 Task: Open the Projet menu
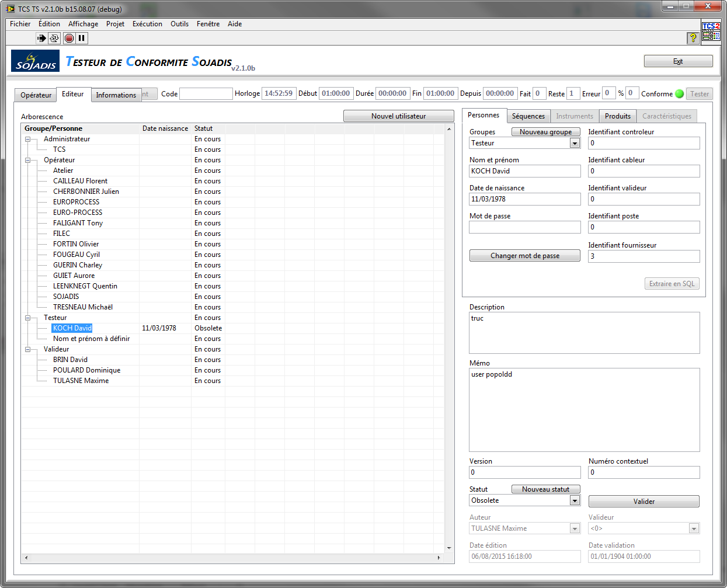(x=115, y=24)
